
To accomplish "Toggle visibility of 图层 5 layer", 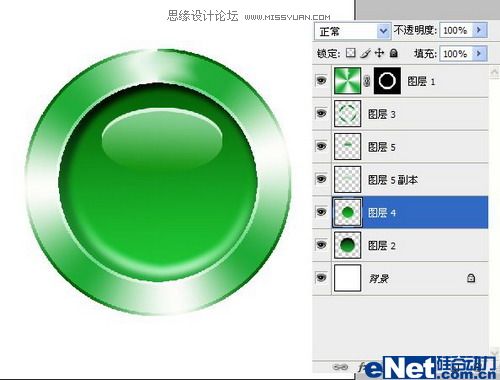I will (321, 146).
